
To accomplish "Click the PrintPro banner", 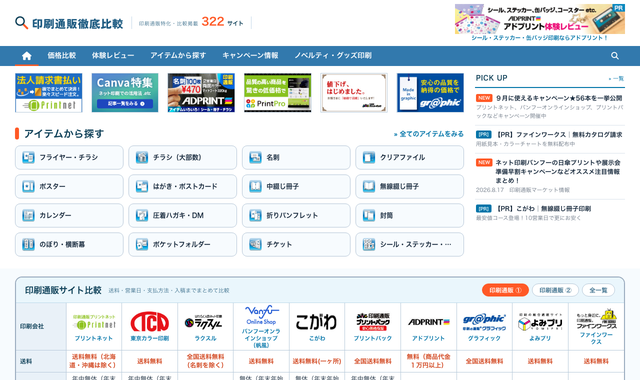I will 278,93.
